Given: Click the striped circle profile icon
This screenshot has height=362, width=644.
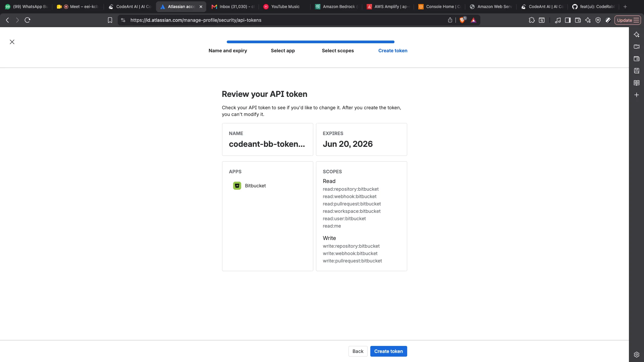Looking at the screenshot, I should [608, 20].
